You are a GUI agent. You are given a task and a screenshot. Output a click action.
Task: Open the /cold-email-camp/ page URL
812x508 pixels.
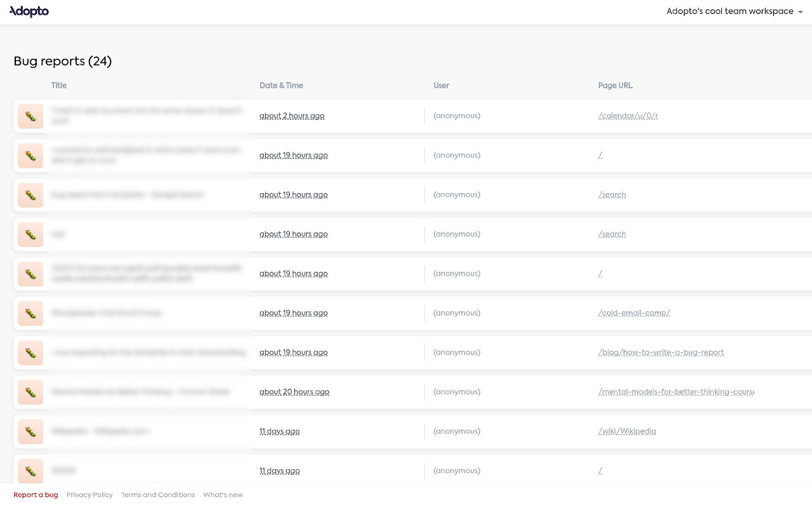pos(634,312)
